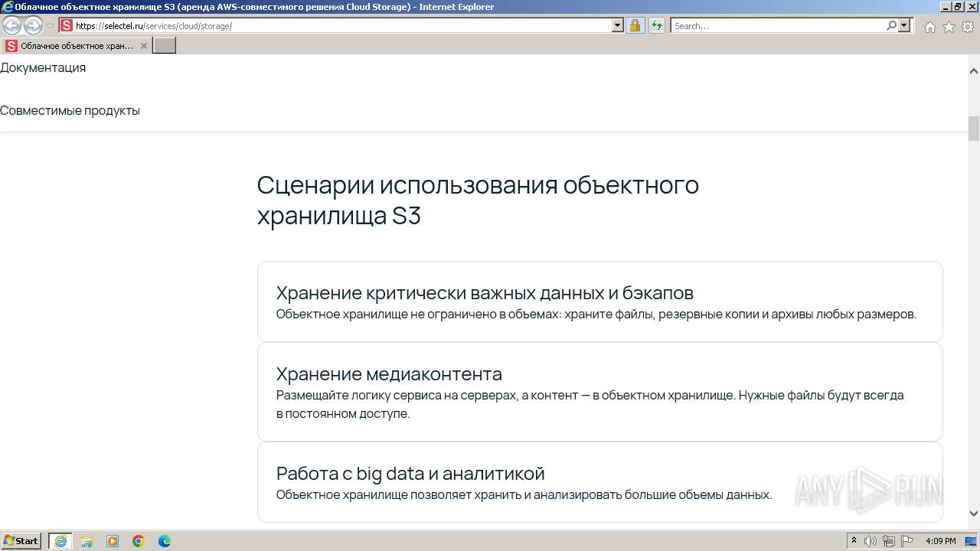Click heading Сценарии использования объектного хранилища S3
The image size is (980, 551).
click(x=478, y=201)
